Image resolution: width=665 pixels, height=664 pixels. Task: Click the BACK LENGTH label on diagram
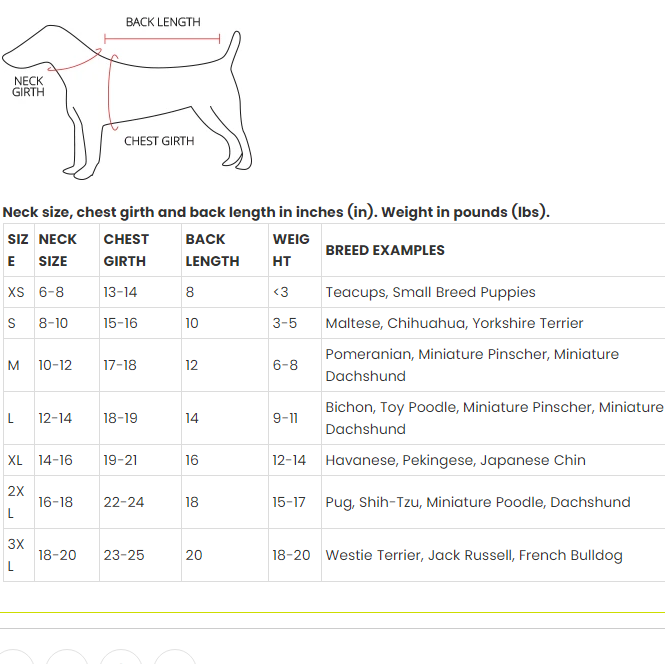[x=163, y=22]
